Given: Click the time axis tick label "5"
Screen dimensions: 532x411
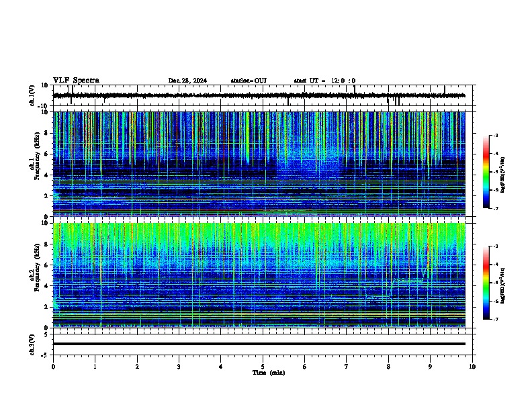Looking at the screenshot, I should [x=263, y=367].
